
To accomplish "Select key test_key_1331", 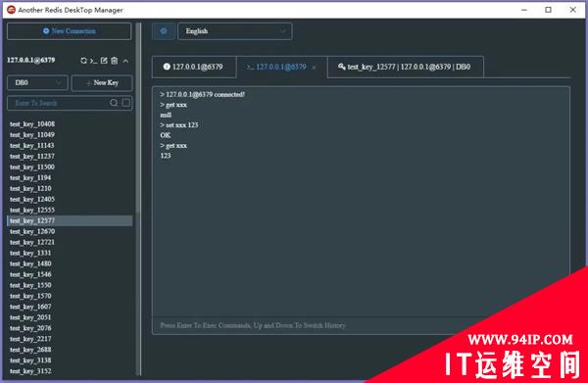I will (70, 253).
